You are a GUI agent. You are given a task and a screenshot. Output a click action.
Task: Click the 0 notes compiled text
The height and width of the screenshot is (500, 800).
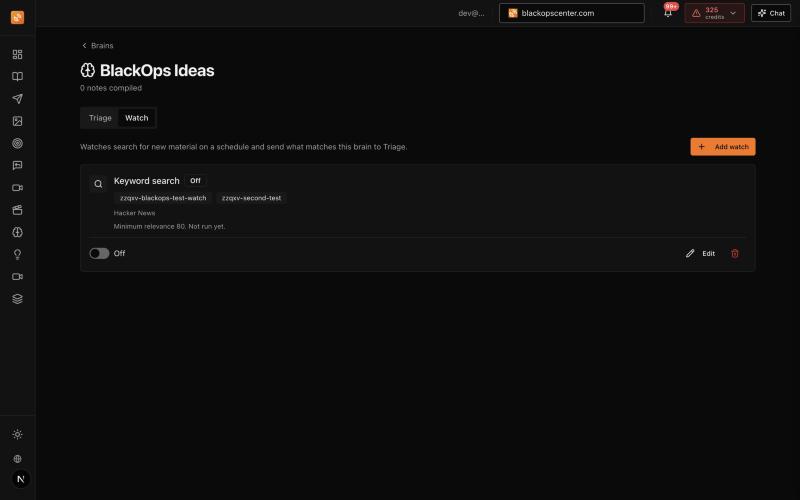coord(111,88)
